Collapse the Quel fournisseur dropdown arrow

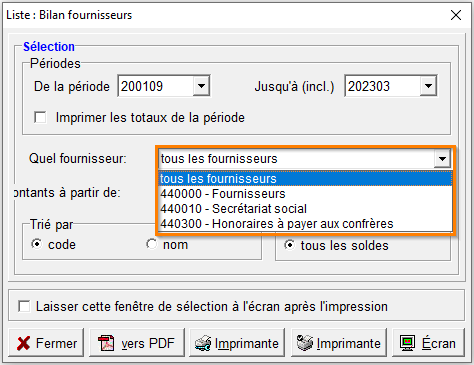442,159
